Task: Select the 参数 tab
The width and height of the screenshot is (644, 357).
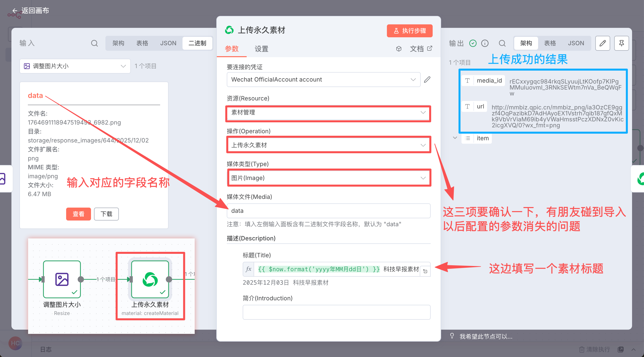Action: tap(232, 49)
